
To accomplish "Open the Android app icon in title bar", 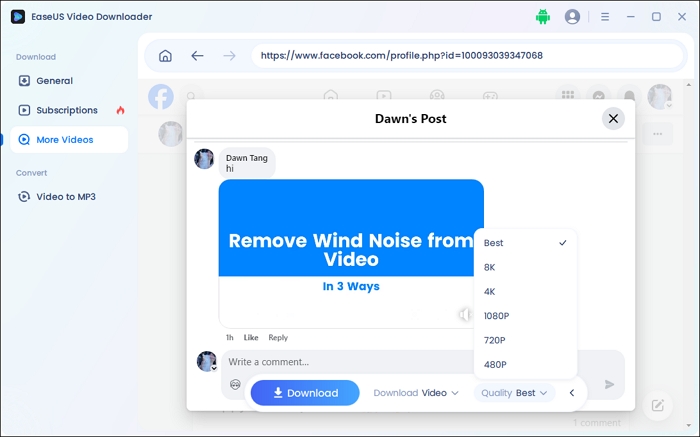I will click(543, 17).
